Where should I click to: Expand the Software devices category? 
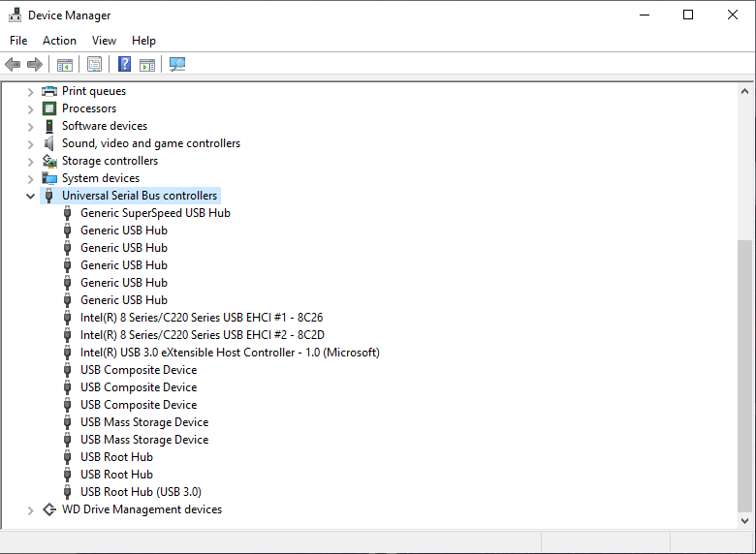[30, 127]
